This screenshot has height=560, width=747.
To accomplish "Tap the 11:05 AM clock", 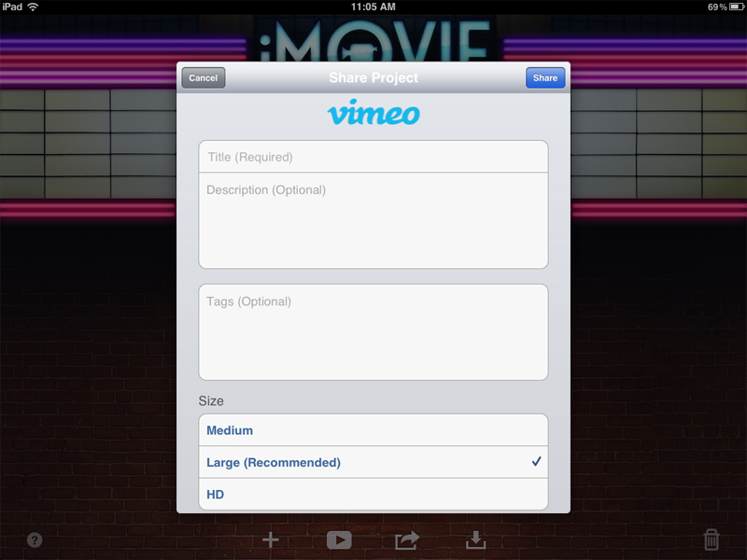I will (373, 7).
